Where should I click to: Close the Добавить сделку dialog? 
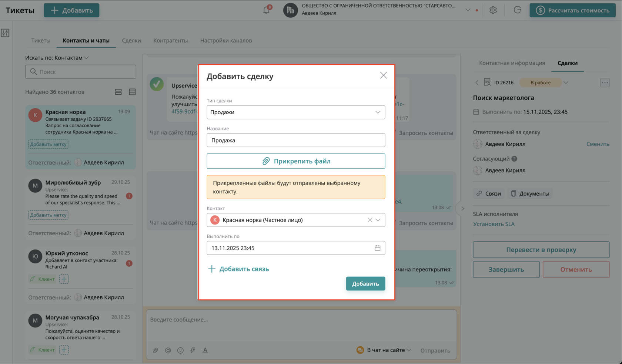coord(383,75)
